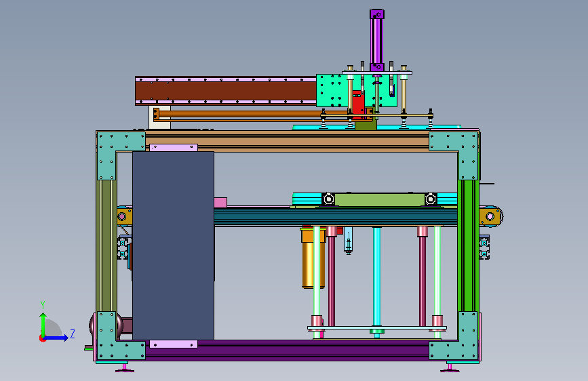Pick the olive left vertical frame post
The image size is (588, 381).
coord(106,245)
